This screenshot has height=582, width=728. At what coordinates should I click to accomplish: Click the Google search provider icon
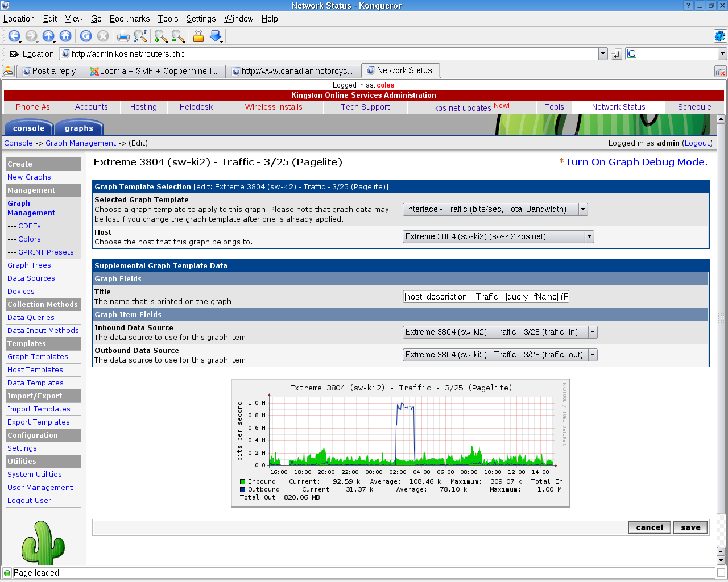pos(632,53)
